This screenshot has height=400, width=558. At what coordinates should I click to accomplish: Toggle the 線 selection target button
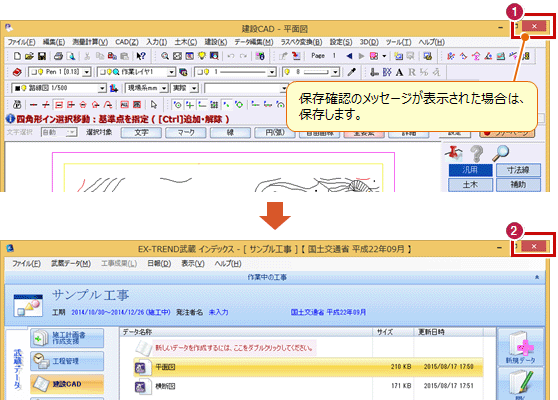click(x=230, y=133)
